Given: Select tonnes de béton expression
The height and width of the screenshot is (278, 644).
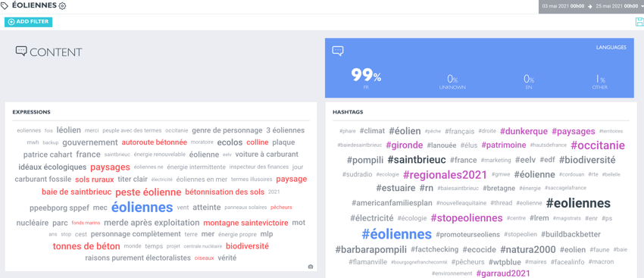Looking at the screenshot, I should click(86, 246).
